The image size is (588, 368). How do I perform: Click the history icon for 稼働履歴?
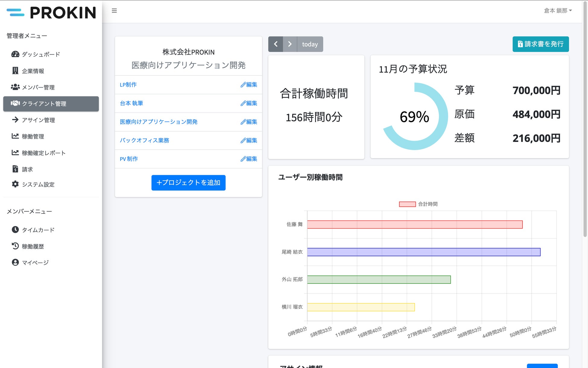(15, 246)
